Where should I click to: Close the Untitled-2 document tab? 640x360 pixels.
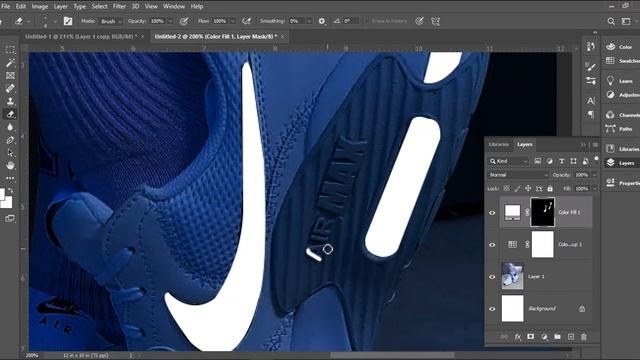click(x=282, y=36)
